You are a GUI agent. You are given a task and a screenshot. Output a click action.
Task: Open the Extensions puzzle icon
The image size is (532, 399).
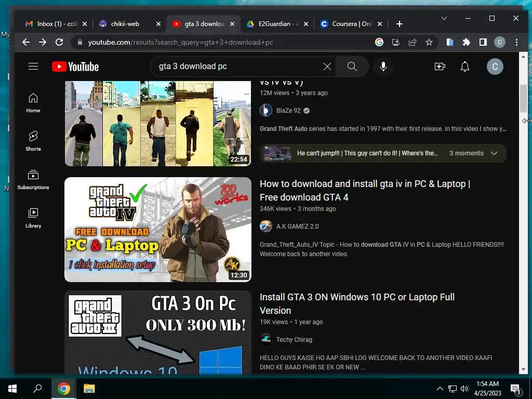tap(467, 43)
